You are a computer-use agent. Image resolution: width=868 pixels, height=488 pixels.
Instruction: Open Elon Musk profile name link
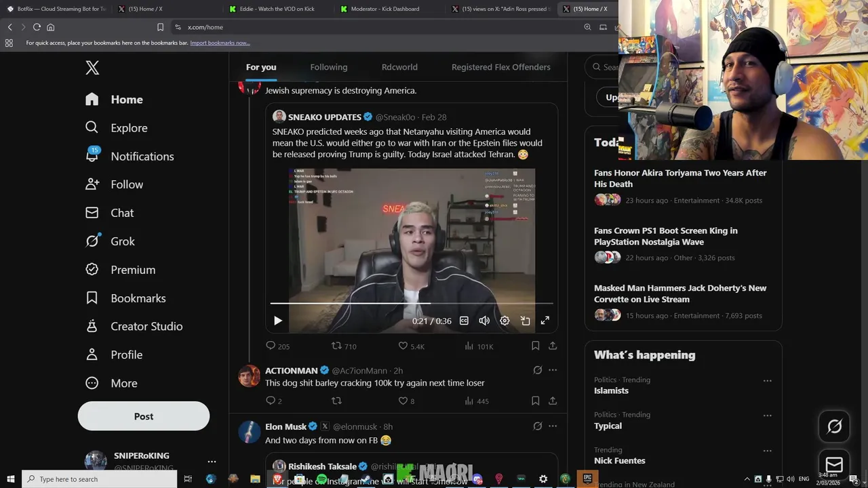(x=285, y=426)
